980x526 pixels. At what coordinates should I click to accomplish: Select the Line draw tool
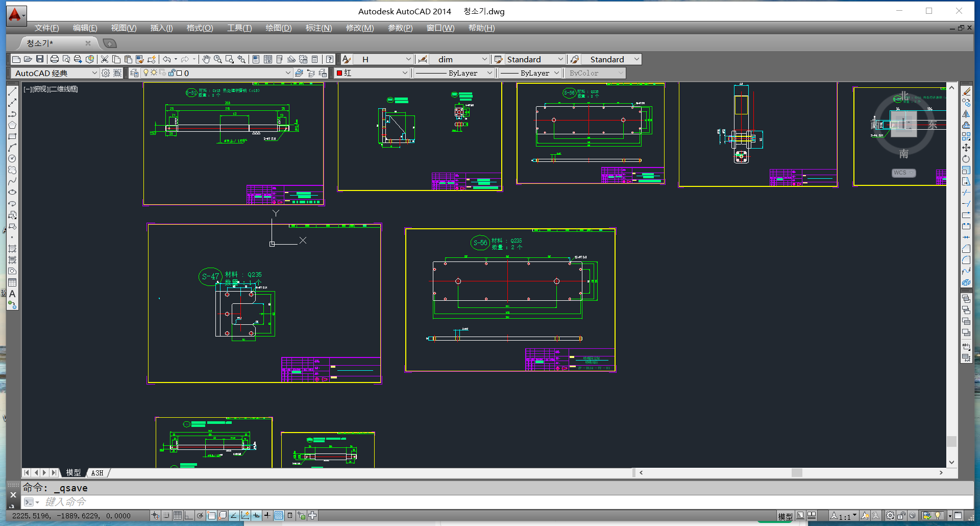(x=12, y=91)
